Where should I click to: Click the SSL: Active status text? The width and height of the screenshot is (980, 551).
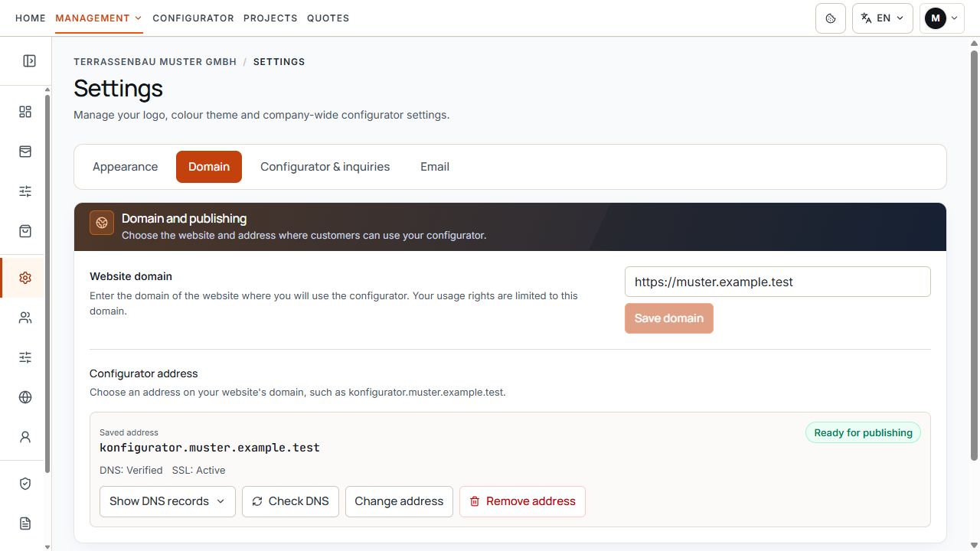[198, 471]
